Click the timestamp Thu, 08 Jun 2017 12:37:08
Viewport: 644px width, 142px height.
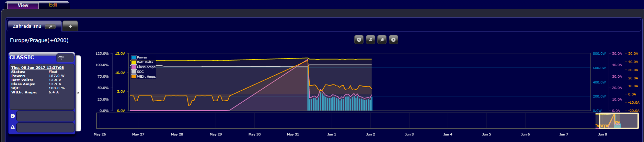pos(37,68)
